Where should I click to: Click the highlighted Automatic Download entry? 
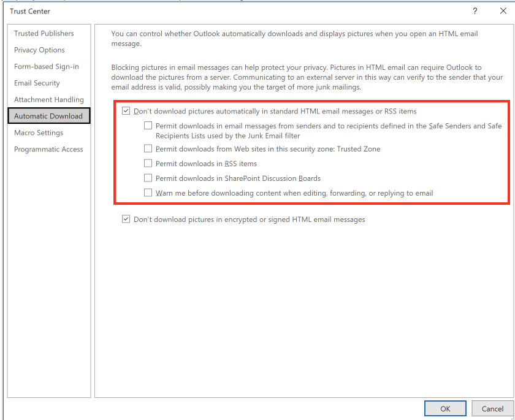point(48,116)
